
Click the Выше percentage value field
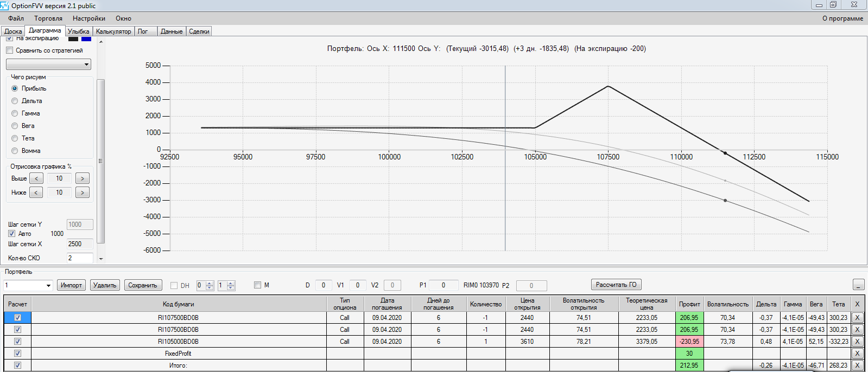pos(59,178)
